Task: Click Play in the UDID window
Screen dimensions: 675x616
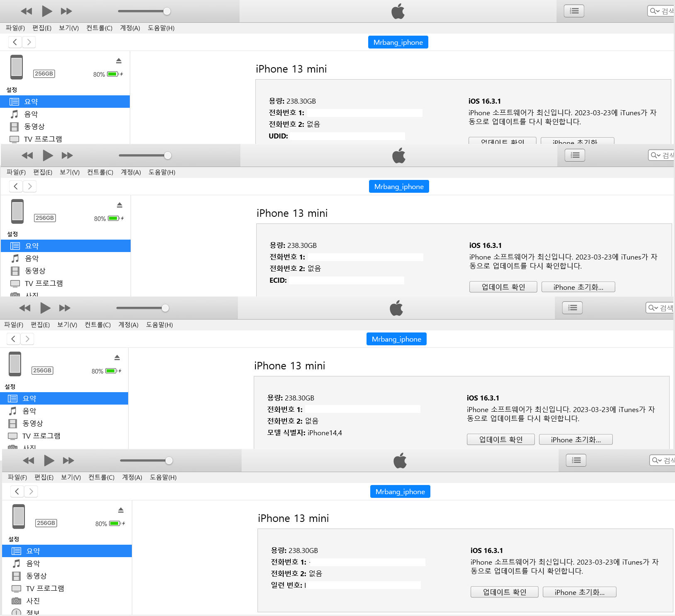Action: coord(47,11)
